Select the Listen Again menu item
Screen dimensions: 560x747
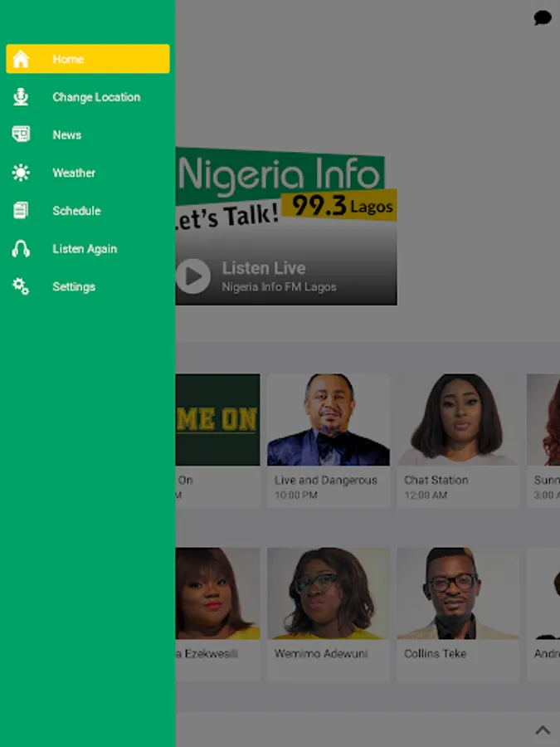88,249
